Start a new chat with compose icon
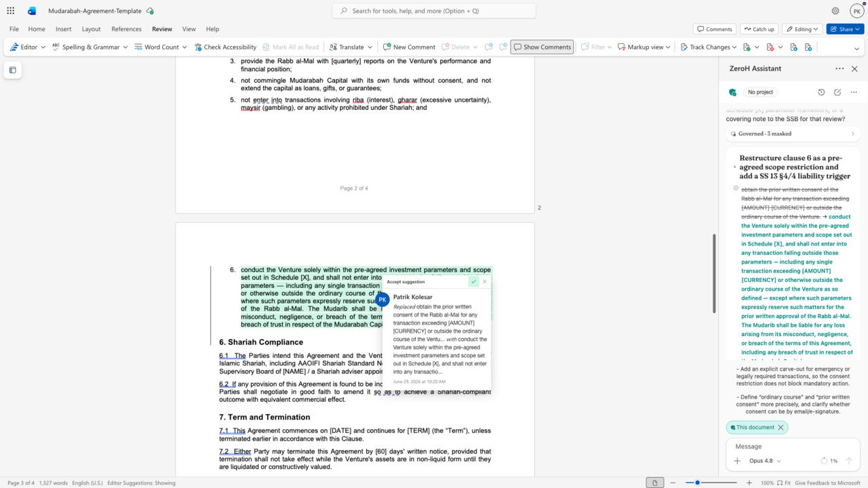The width and height of the screenshot is (868, 488). [837, 92]
